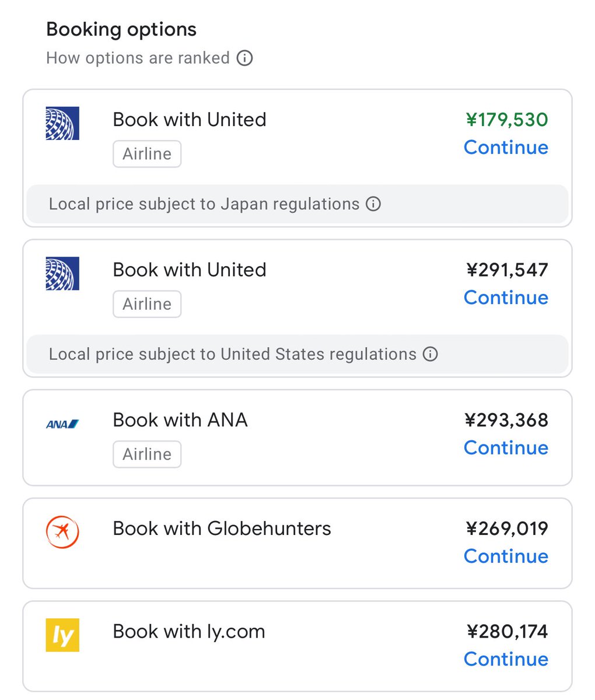Continue booking with Globehunters

[x=506, y=556]
